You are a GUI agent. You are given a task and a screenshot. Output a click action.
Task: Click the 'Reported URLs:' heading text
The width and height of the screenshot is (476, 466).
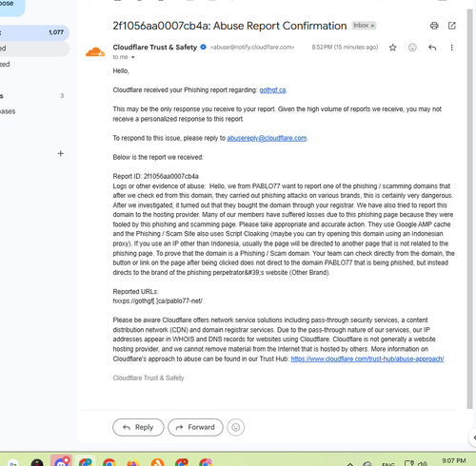click(135, 292)
